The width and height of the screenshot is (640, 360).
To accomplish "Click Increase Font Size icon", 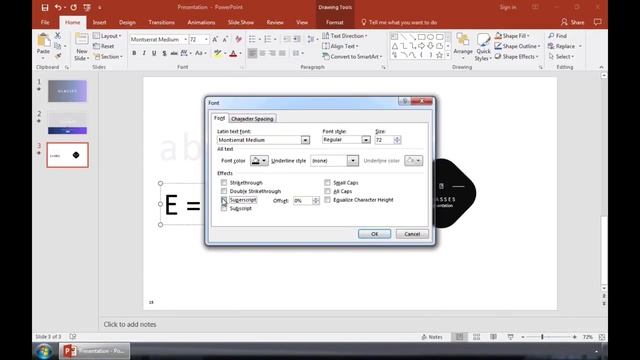I will [x=215, y=39].
